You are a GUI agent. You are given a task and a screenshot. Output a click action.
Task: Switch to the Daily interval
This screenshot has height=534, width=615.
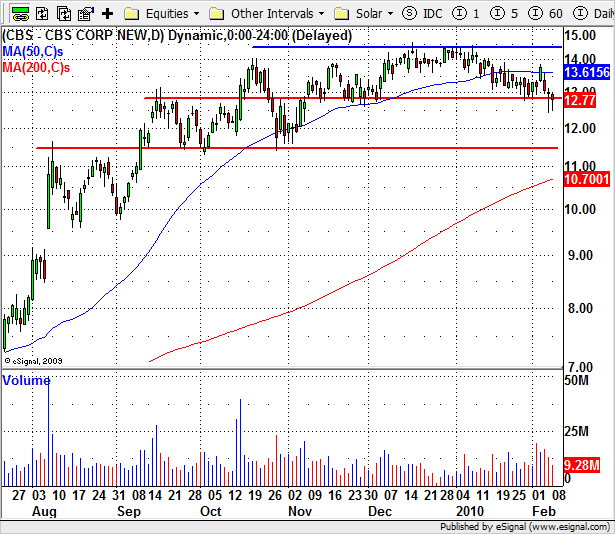604,14
